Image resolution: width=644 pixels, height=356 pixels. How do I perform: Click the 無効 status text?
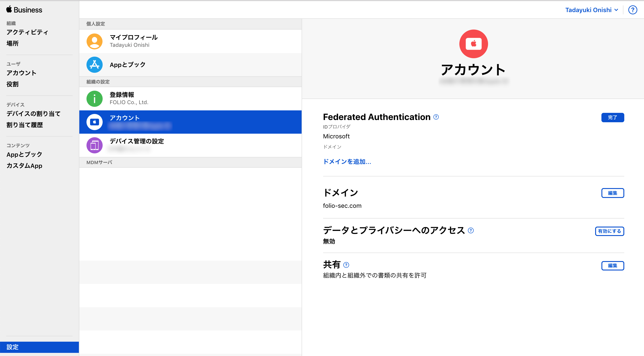[329, 241]
